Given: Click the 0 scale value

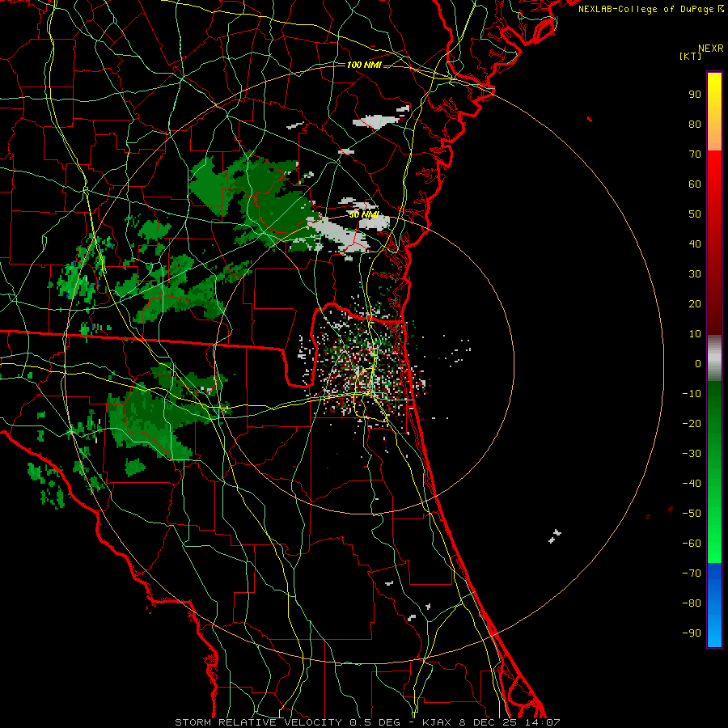Looking at the screenshot, I should [698, 363].
